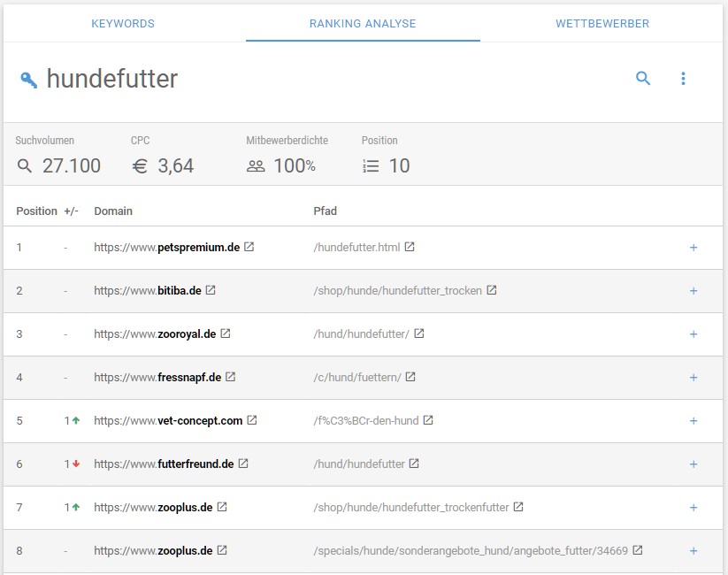Viewport: 728px width, 575px height.
Task: Open the WETTBEWERBER tab
Action: (x=602, y=24)
